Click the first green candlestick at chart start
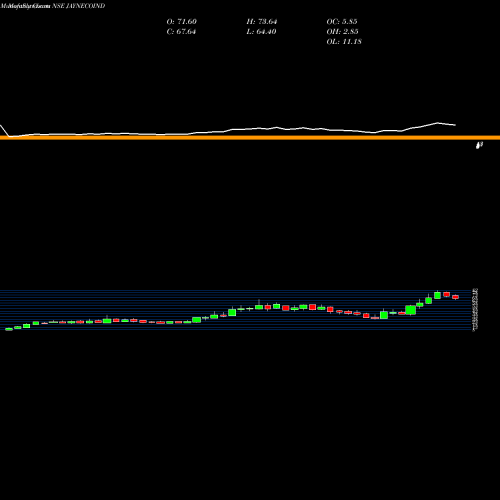 click(9, 329)
